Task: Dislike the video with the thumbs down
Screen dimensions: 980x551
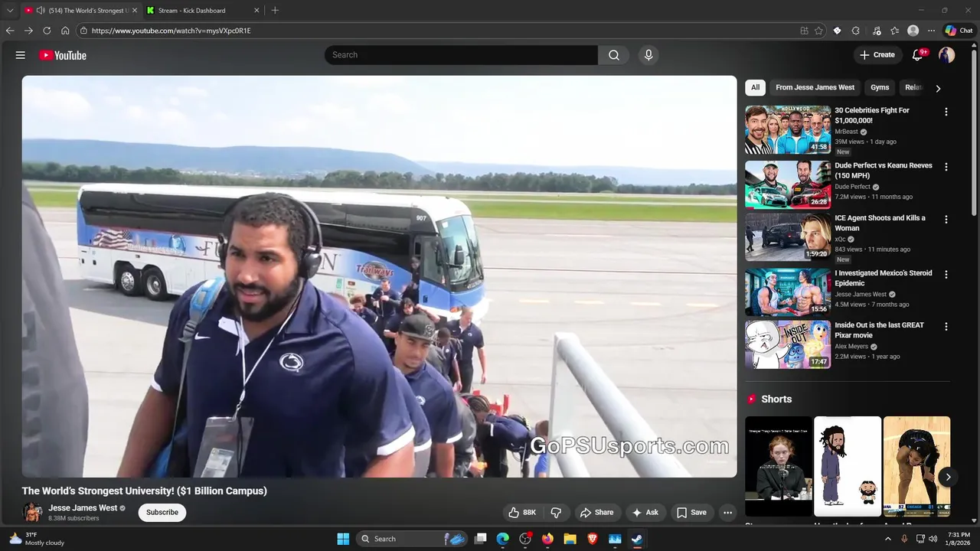Action: pos(557,513)
